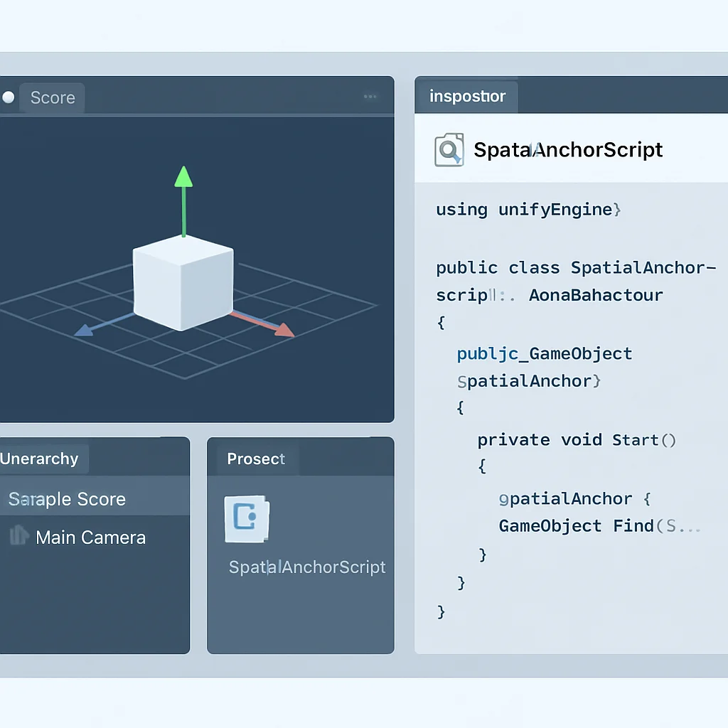The height and width of the screenshot is (728, 728).
Task: Select the Score tab
Action: tap(52, 97)
